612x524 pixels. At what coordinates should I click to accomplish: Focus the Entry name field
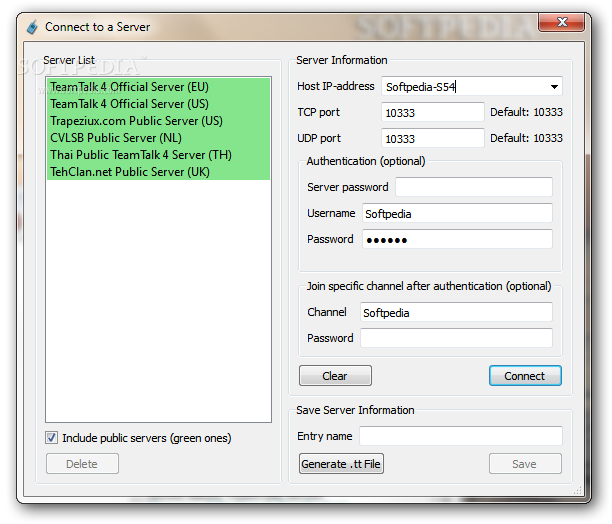click(461, 436)
